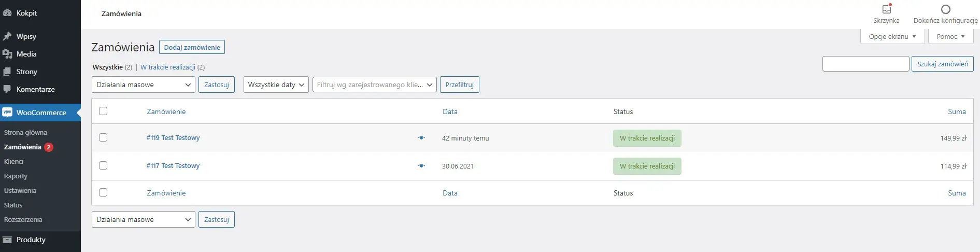
Task: Open the Skrzynka inbox icon
Action: (886, 9)
